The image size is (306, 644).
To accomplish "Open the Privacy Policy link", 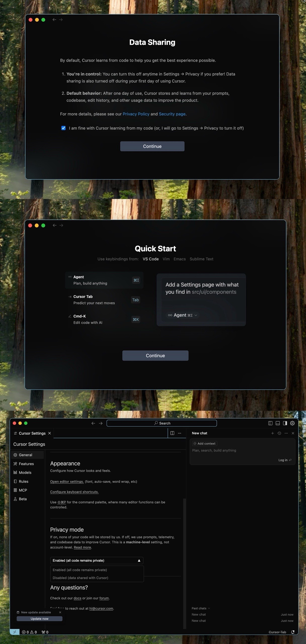I will pyautogui.click(x=136, y=114).
